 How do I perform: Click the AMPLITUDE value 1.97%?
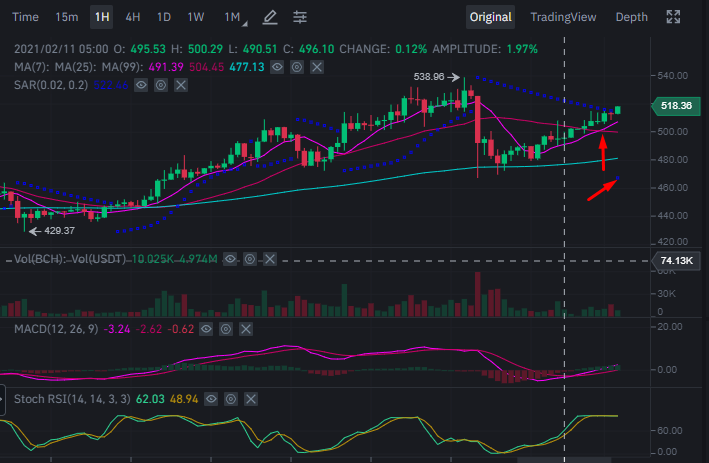[522, 49]
